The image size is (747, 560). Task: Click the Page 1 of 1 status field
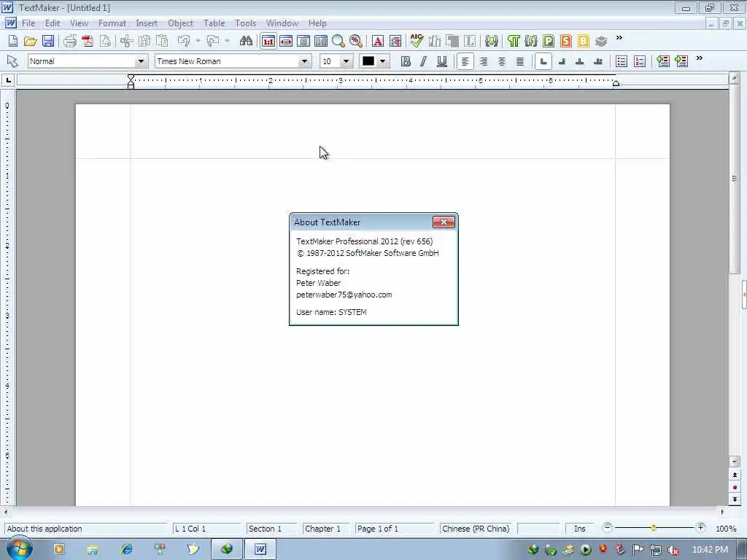coord(395,529)
